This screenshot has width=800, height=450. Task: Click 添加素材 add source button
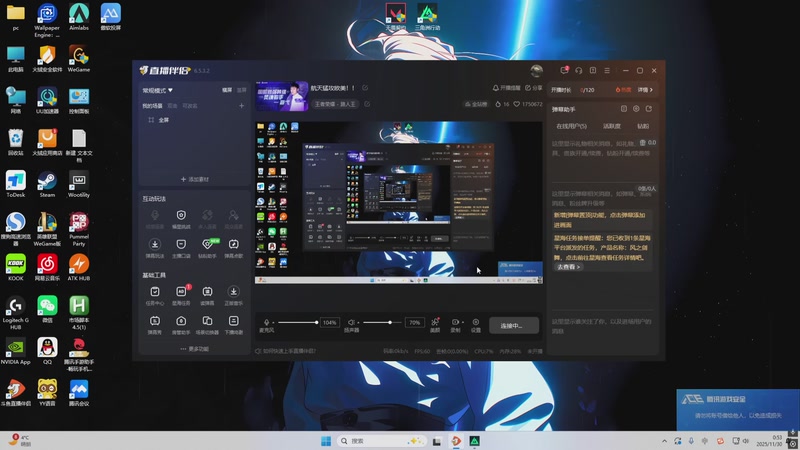194,179
